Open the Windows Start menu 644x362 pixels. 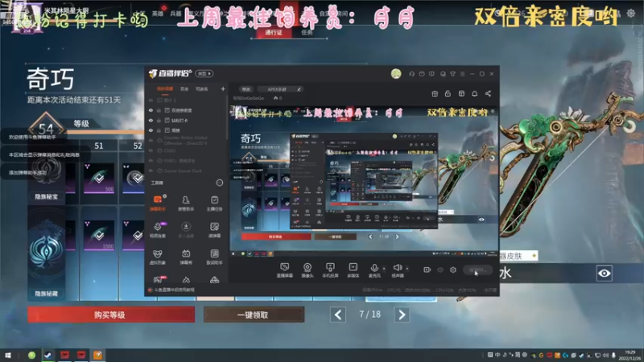(x=8, y=356)
